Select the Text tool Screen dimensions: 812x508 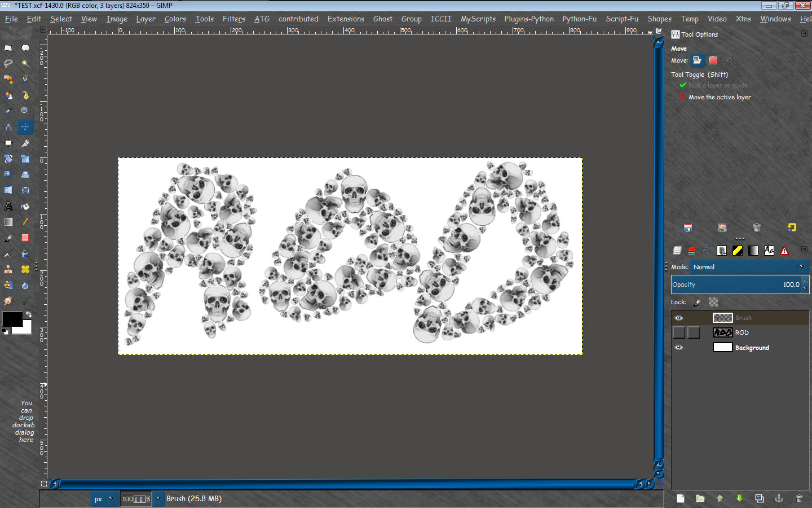(x=8, y=206)
